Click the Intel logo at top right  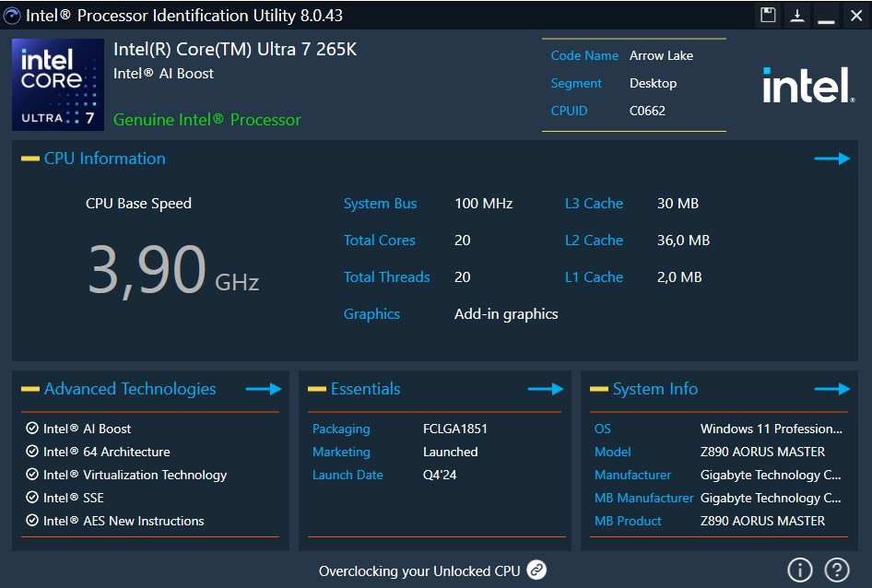(807, 86)
